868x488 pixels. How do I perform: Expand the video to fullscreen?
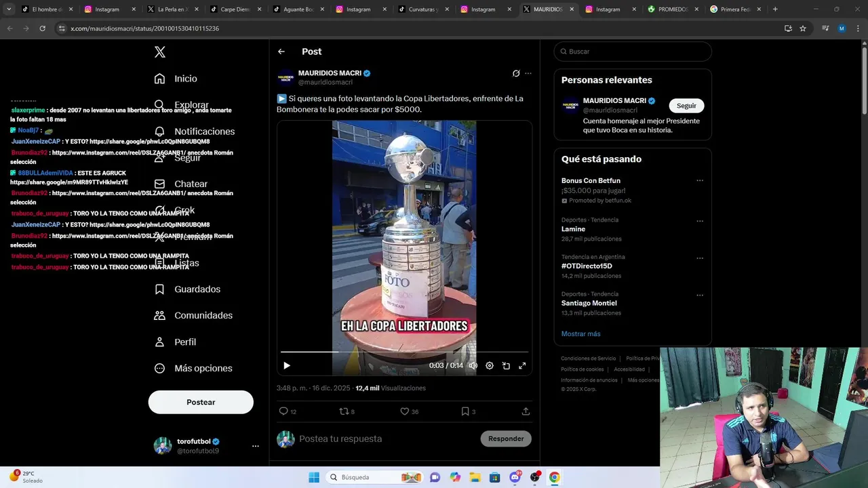[522, 365]
